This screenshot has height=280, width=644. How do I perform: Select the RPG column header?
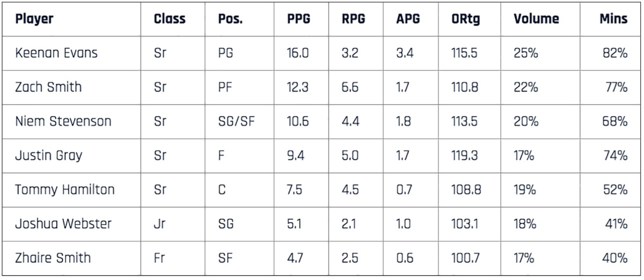353,19
